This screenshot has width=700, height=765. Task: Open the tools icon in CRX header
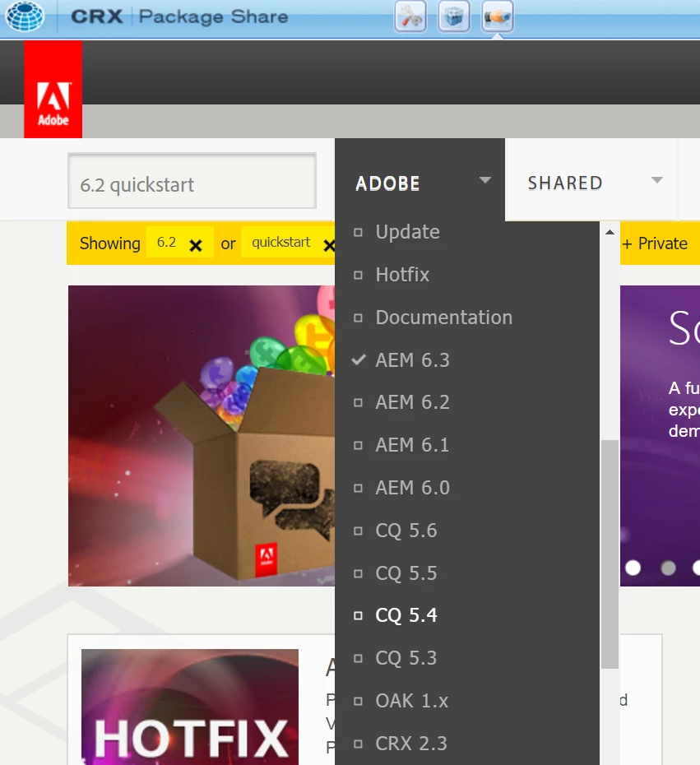tap(410, 16)
